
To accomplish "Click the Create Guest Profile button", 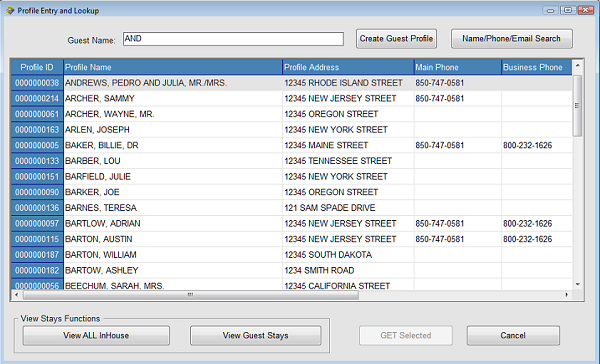I will [x=396, y=39].
